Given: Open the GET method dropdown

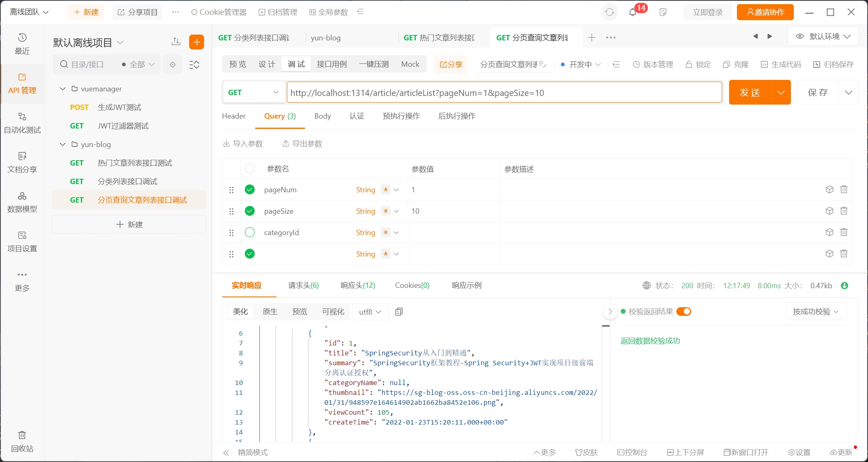Looking at the screenshot, I should pyautogui.click(x=253, y=92).
